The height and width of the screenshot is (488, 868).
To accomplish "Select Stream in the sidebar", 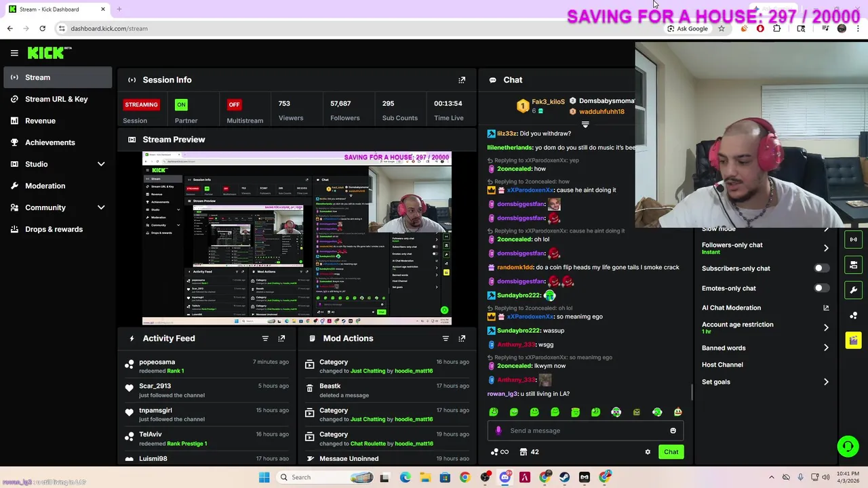I will (58, 77).
